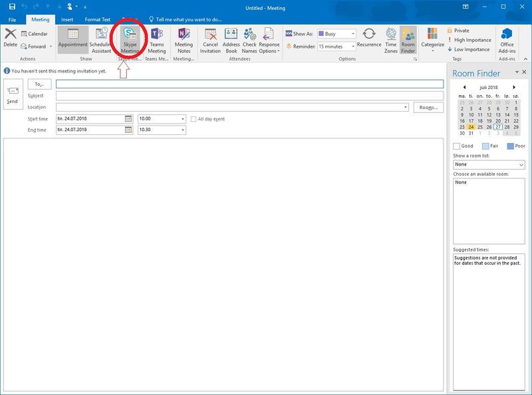Viewport: 532px width, 395px height.
Task: Open Recurrence settings
Action: [x=369, y=39]
